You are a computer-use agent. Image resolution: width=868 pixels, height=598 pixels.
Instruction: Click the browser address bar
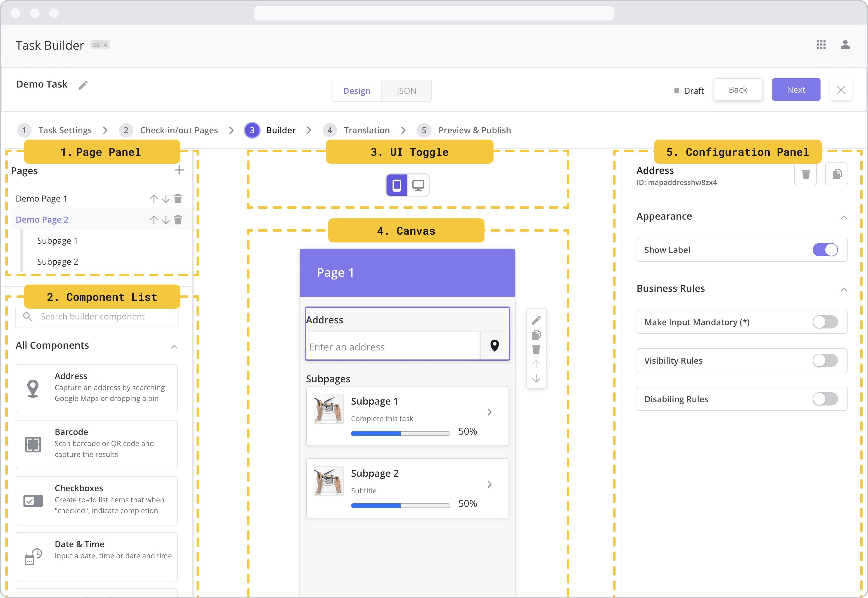click(434, 13)
